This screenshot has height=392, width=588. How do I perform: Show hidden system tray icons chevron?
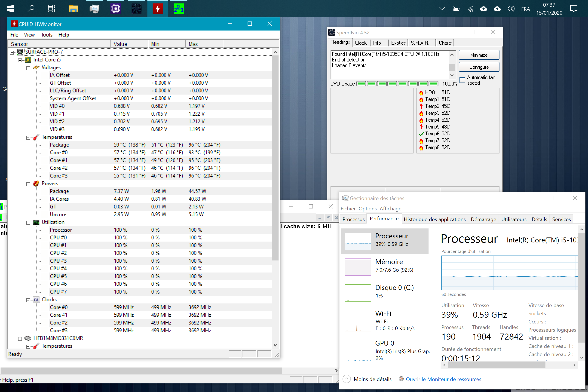[x=442, y=9]
